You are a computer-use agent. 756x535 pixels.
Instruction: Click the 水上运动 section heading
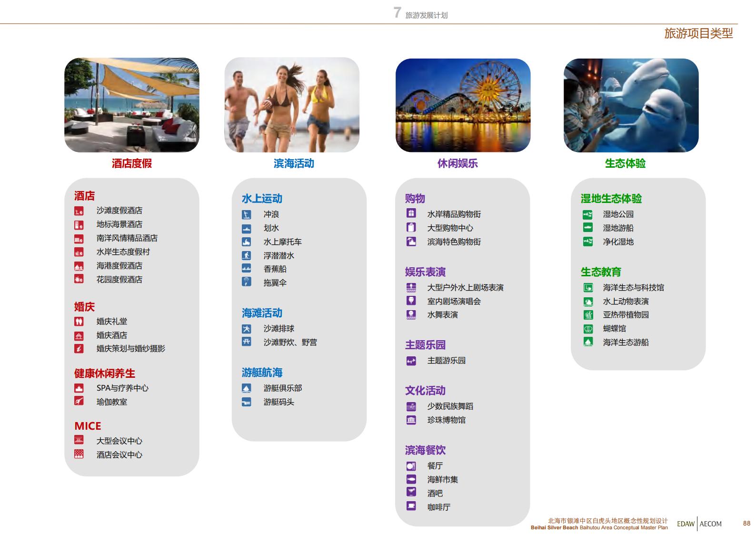tap(262, 199)
